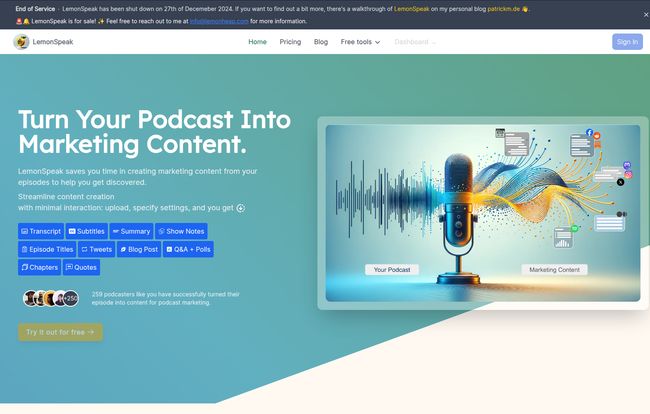Follow the yellow LemonSpeak walkthrough link
Viewport: 650px width, 414px height.
click(x=412, y=9)
